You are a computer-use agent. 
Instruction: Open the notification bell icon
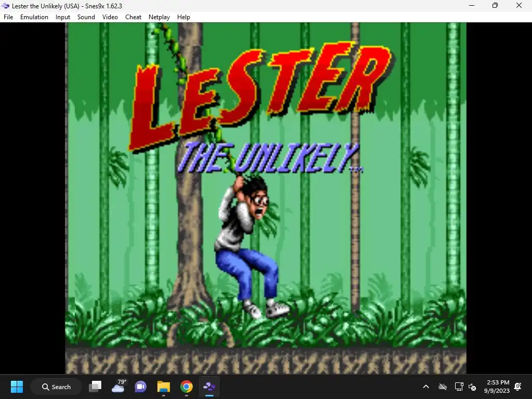point(518,387)
